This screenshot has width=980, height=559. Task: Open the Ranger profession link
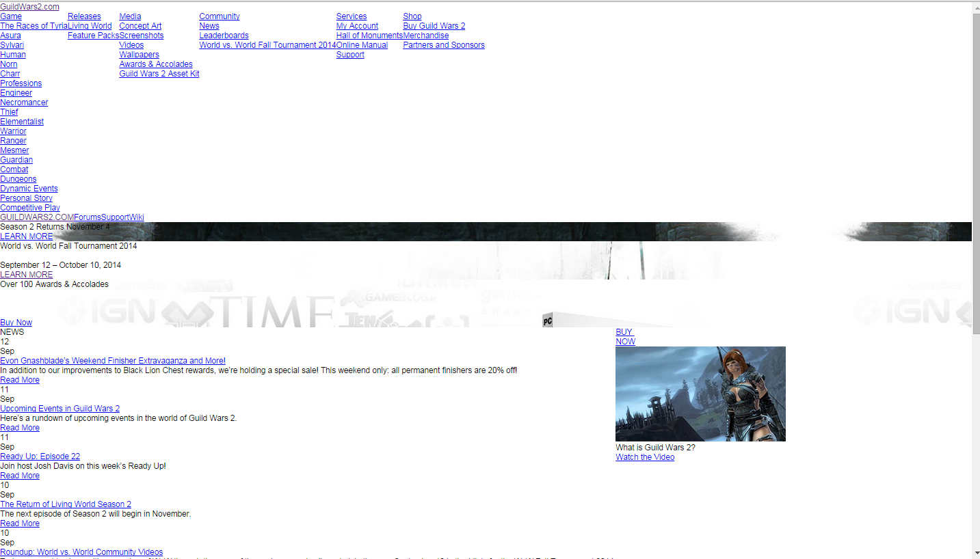pos(13,141)
